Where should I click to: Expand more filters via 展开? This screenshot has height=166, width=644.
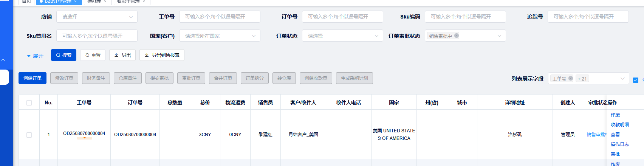tap(35, 56)
